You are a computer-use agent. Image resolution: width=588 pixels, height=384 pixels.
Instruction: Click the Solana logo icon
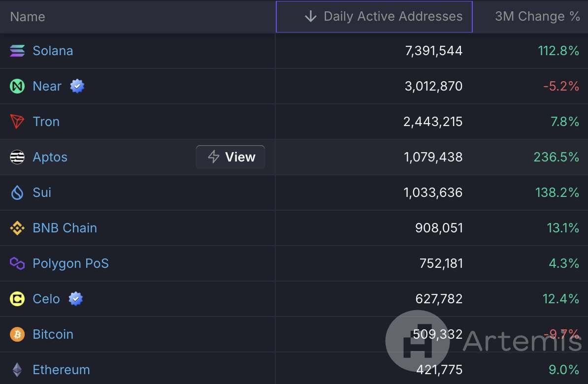(x=16, y=51)
